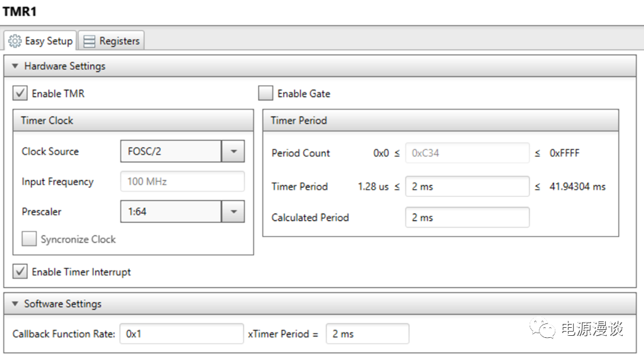Click the gear icon on Easy Setup tab
644x357 pixels.
15,41
